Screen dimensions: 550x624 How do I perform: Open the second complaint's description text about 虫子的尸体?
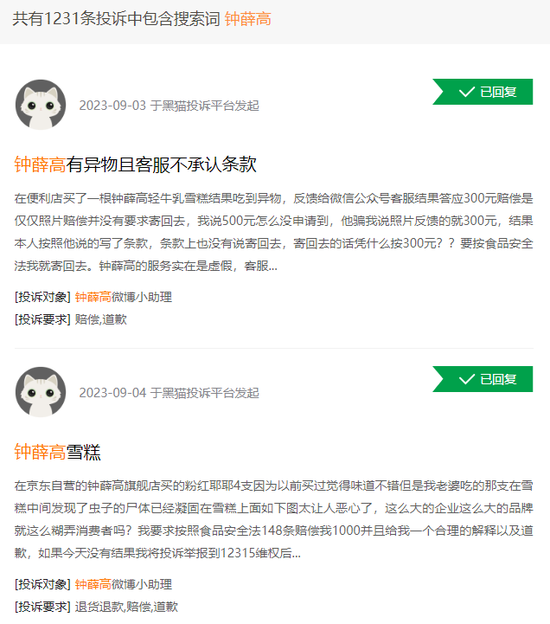[274, 519]
